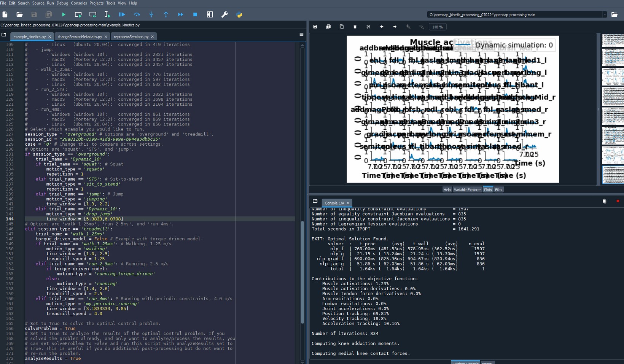Start debugging the file icon

tap(122, 14)
